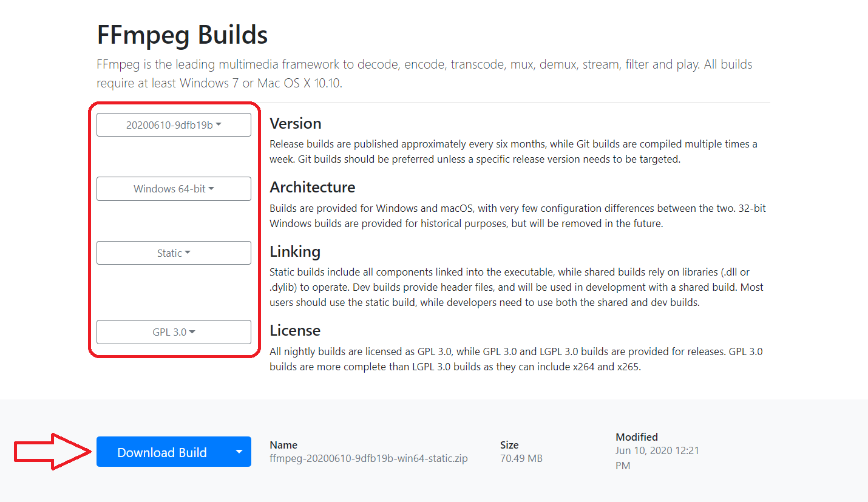Click the intro paragraph about FFmpeg framework
The image size is (868, 502).
(x=424, y=73)
